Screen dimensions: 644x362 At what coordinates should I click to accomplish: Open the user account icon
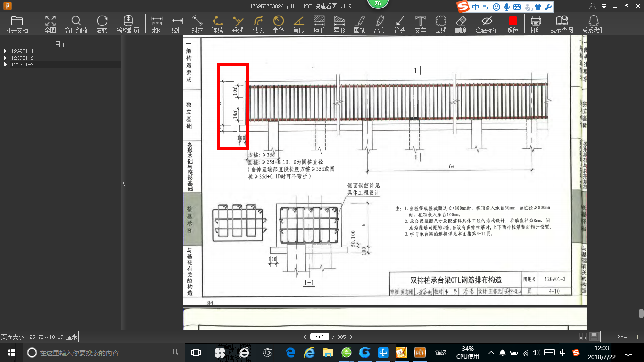tap(593, 6)
